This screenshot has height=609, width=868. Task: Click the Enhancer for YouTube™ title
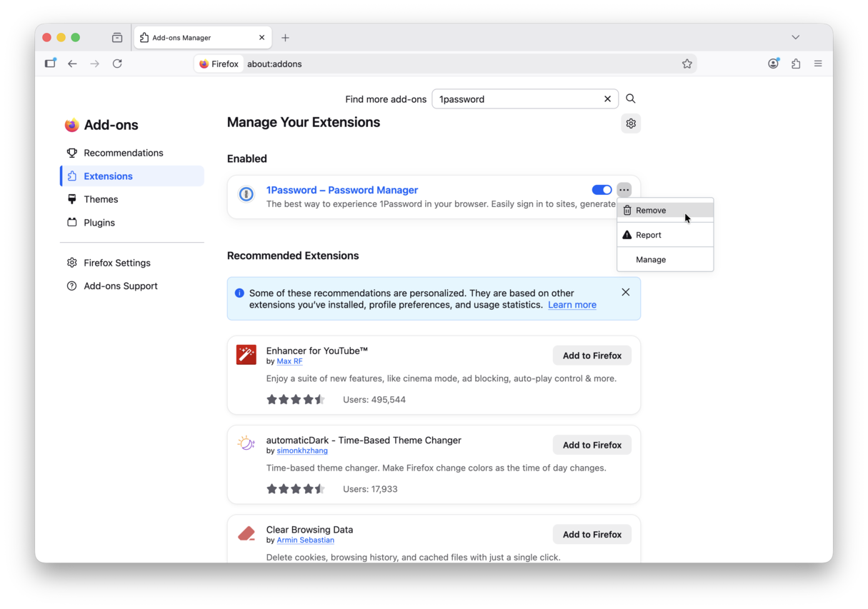317,351
